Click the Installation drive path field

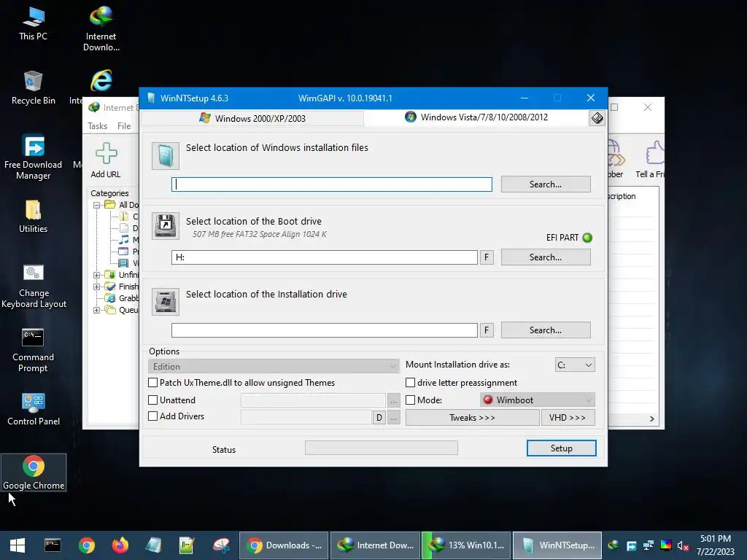click(x=325, y=330)
